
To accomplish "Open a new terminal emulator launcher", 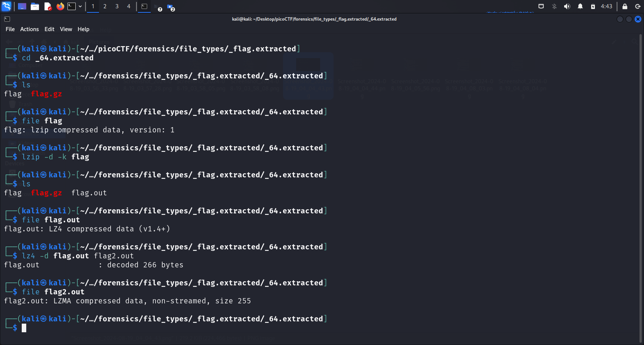I will coord(72,6).
